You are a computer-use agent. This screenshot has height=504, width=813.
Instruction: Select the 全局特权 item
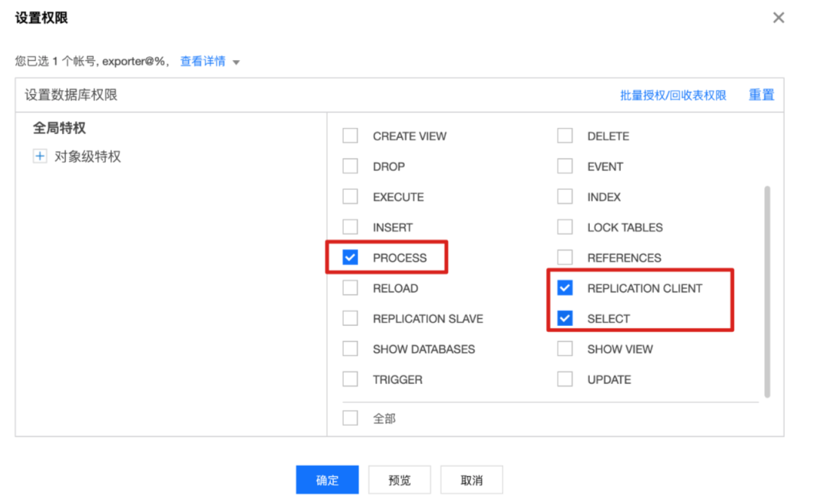60,128
